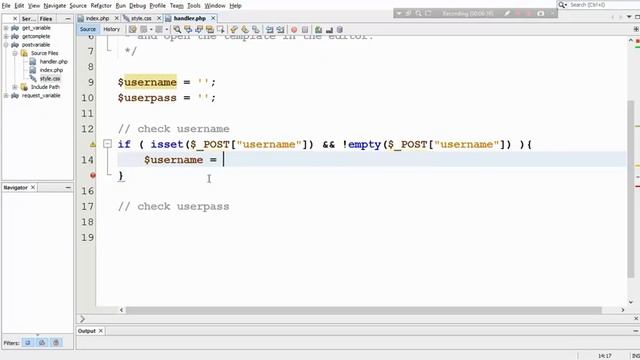Click the editor vertical scrollbar
The image size is (640, 360).
(x=631, y=188)
